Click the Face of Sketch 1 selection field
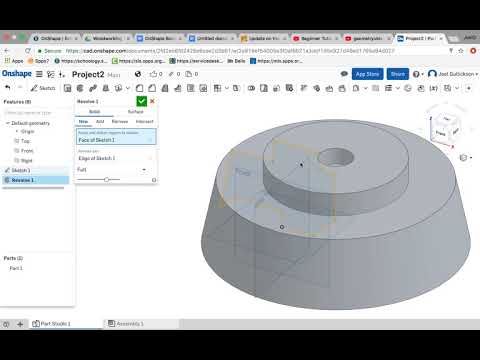 [116, 137]
